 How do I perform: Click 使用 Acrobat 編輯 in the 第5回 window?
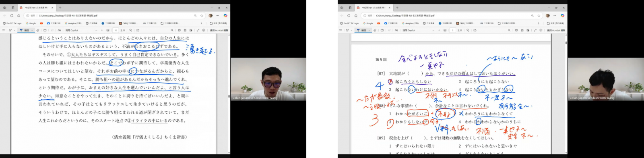click(x=556, y=30)
